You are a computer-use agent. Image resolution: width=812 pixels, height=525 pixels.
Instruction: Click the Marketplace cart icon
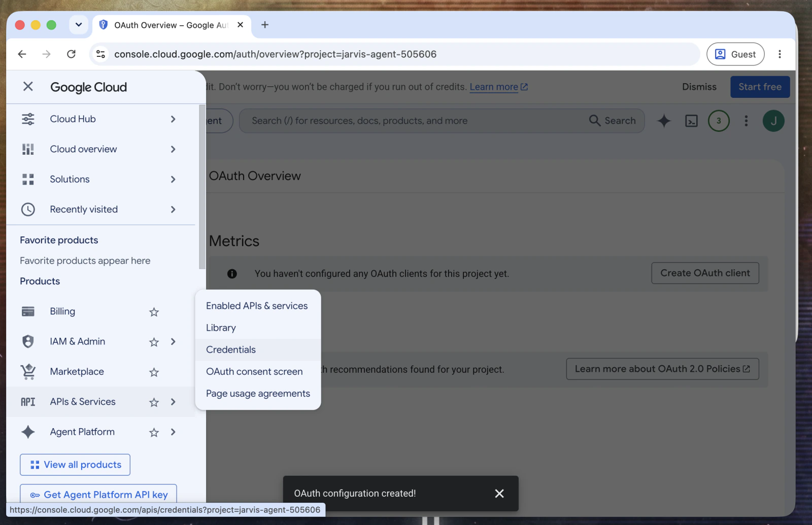click(28, 372)
